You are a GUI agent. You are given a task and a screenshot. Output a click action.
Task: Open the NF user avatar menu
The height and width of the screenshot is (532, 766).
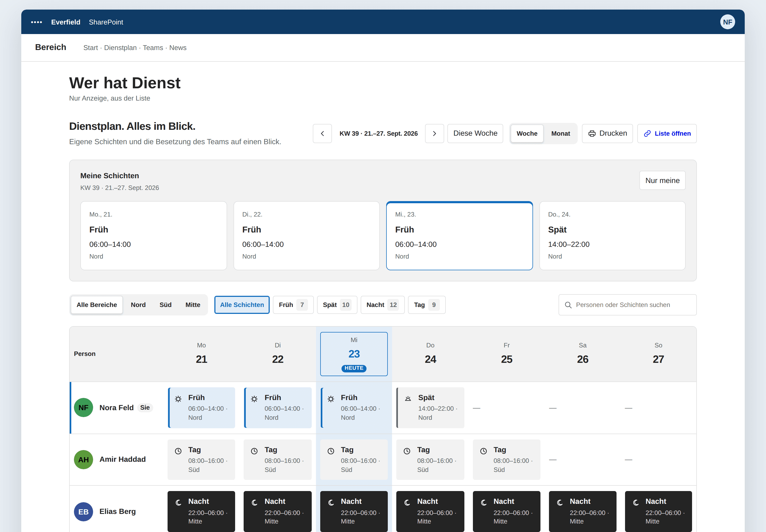coord(727,22)
